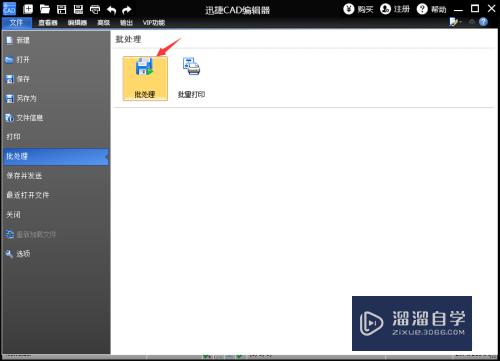500x361 pixels.
Task: Open the 文件 file tab
Action: [x=17, y=23]
